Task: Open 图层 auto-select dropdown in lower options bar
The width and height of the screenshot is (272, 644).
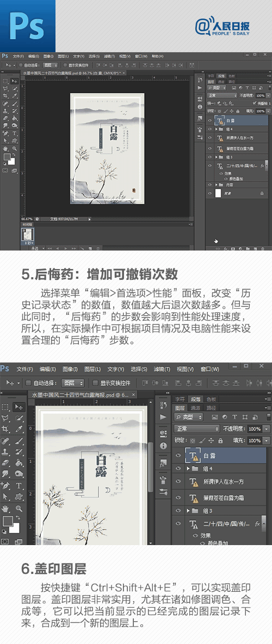Action: [73, 383]
